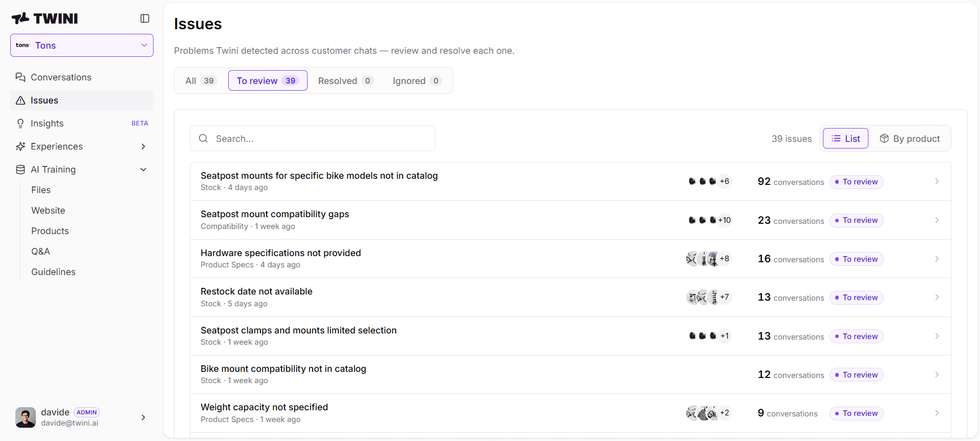Click the Twini logo

[x=45, y=18]
